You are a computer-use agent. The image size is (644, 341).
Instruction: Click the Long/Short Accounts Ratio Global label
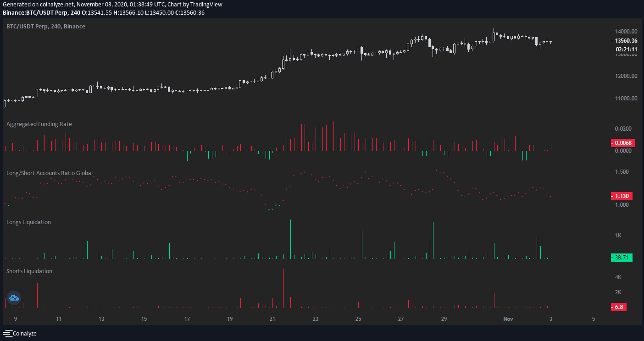50,173
